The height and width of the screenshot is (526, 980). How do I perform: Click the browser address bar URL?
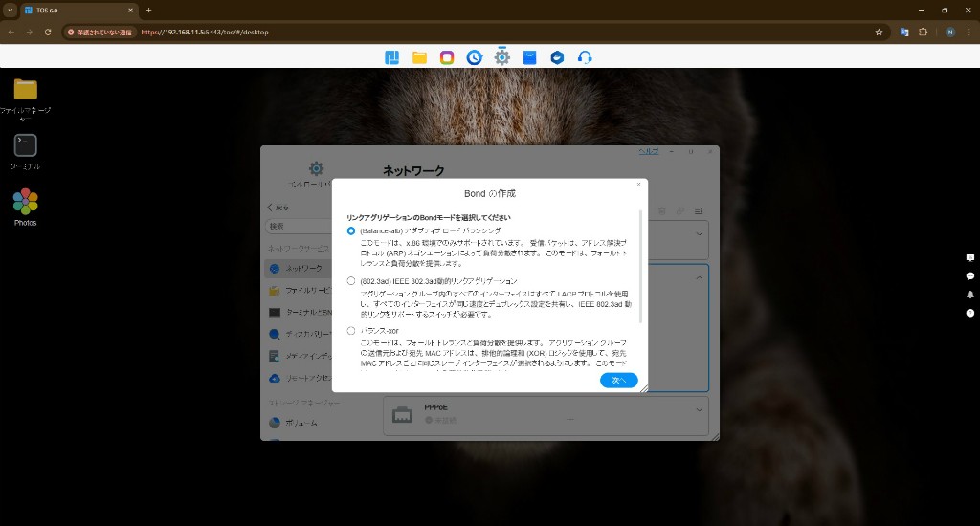tap(205, 32)
